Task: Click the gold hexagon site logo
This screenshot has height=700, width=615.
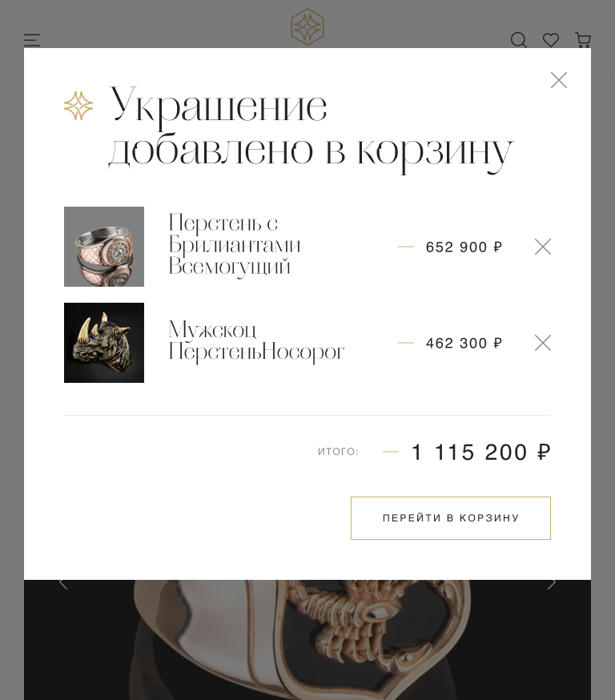Action: [x=307, y=26]
